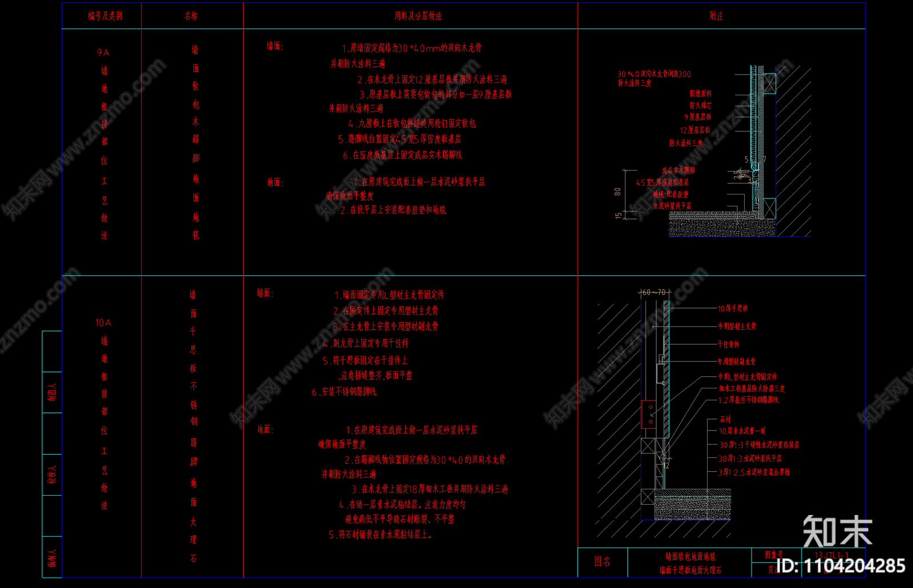The image size is (913, 588).
Task: Click the line '1.墙面固定专用L型材主龙骨固定件'
Action: 390,295
